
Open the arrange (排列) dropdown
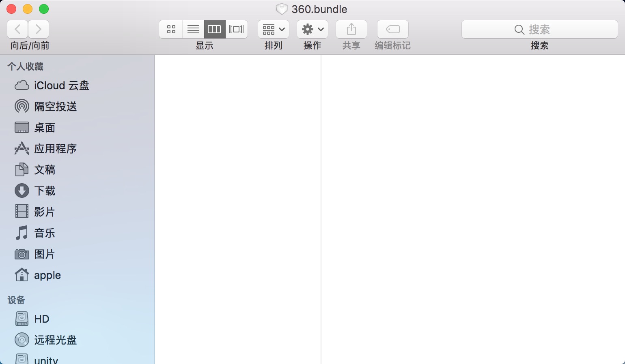[274, 29]
